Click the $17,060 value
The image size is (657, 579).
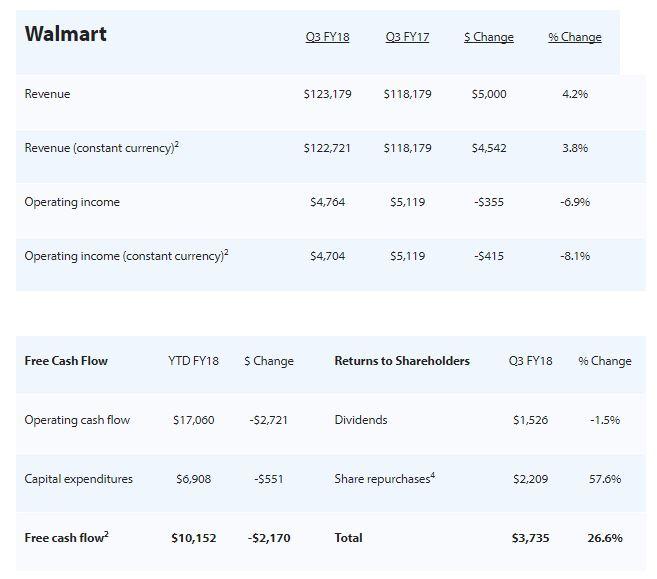coord(193,420)
